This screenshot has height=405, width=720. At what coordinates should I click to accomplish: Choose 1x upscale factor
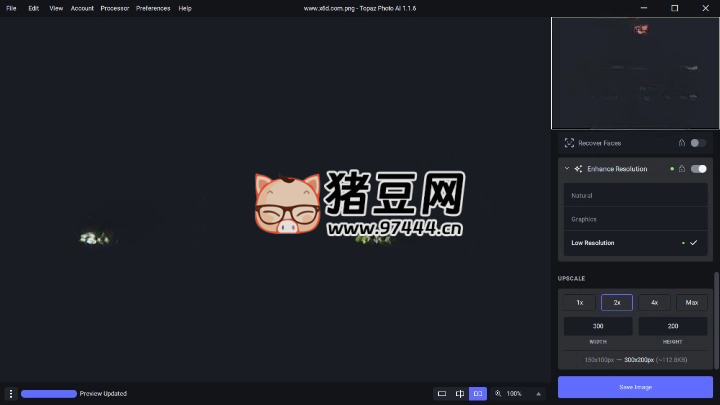[579, 303]
